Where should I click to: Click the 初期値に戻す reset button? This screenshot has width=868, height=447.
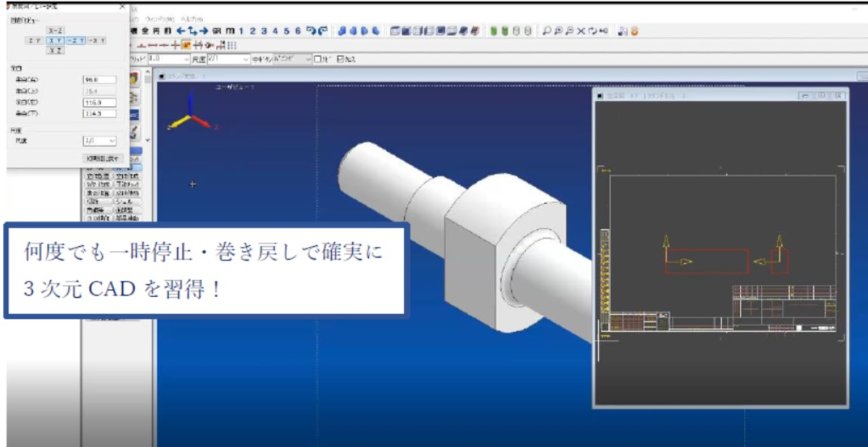pyautogui.click(x=100, y=158)
